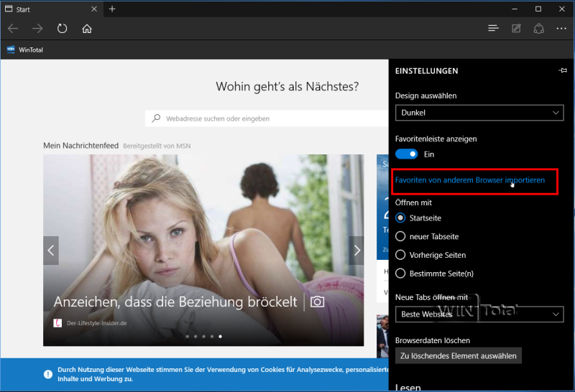This screenshot has height=392, width=575.
Task: Click the main news feed image
Action: [203, 251]
